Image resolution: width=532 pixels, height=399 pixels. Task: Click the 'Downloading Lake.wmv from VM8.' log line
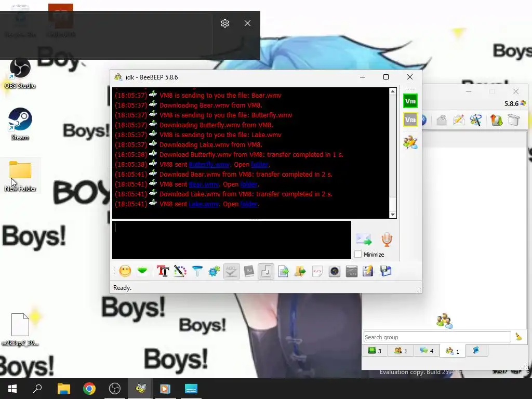pos(211,145)
